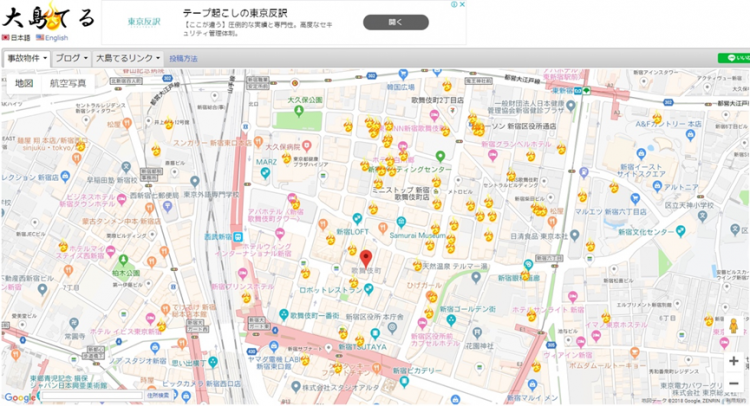Click the 新宿区役所 本庁舎 pin
Screen dimensions: 750x406
tap(393, 328)
